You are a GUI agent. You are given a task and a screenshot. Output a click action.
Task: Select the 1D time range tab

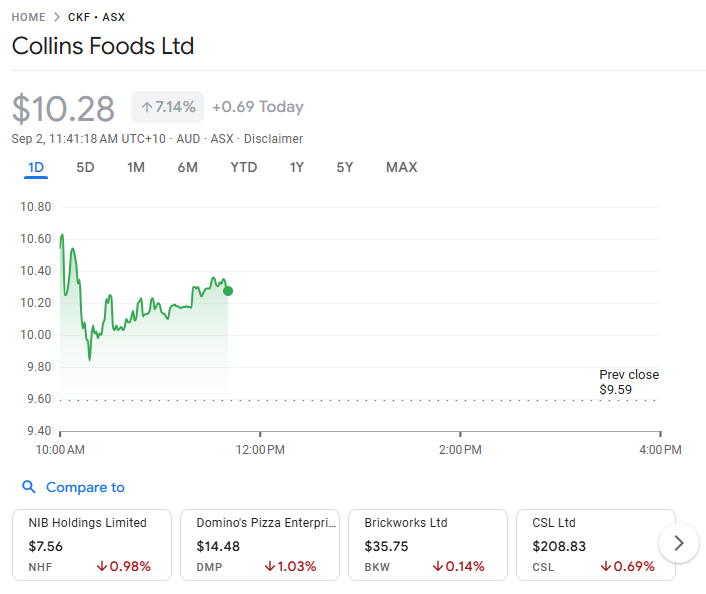36,167
